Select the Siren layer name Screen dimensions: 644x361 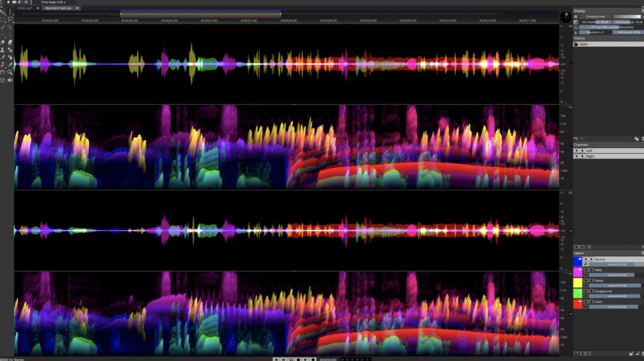click(x=598, y=302)
